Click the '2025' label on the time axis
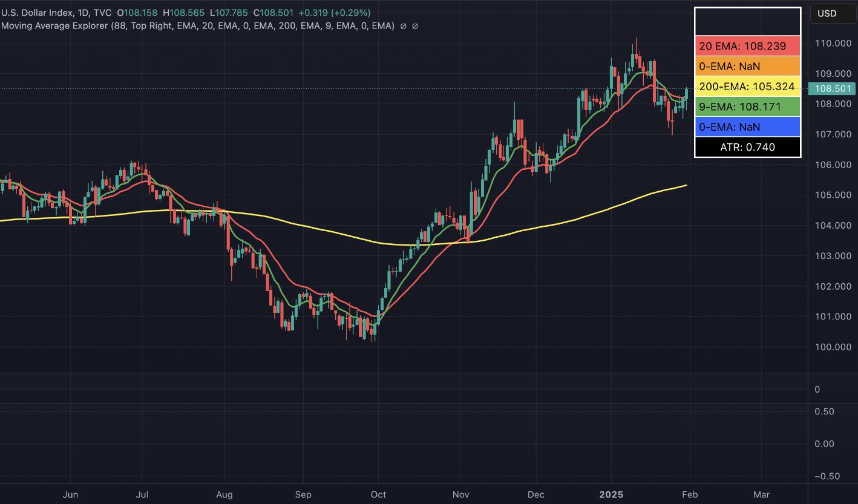858x504 pixels. pos(613,494)
